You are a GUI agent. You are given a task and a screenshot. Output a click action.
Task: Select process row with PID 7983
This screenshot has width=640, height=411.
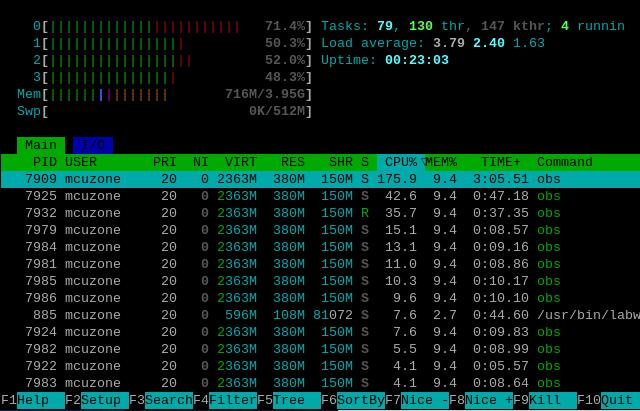320,383
